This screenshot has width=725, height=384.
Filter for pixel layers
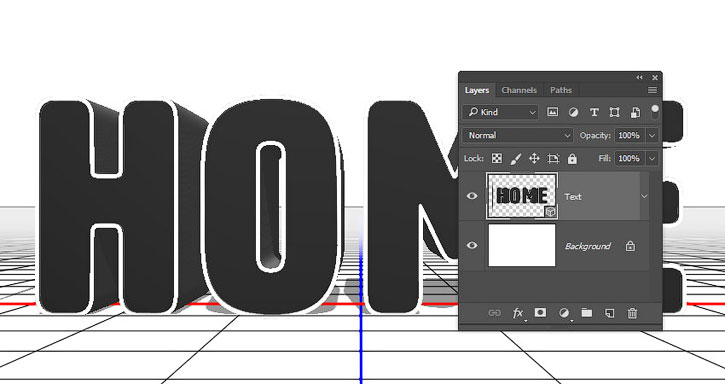coord(553,112)
